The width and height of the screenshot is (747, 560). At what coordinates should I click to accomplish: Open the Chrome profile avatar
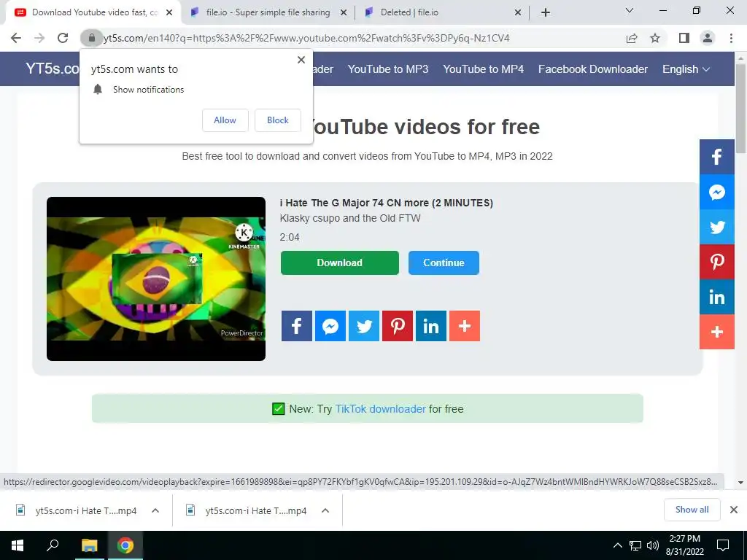pos(708,38)
